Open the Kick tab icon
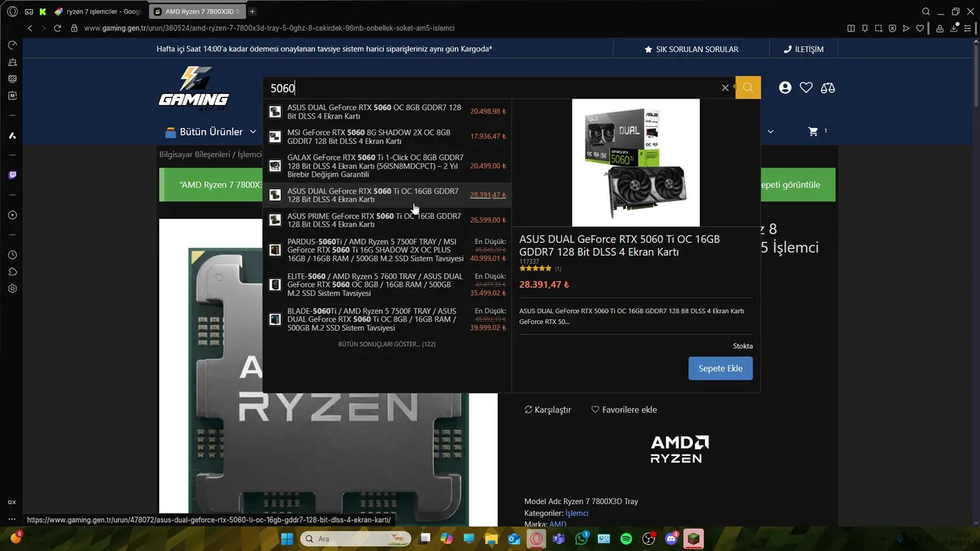This screenshot has width=980, height=551. [x=42, y=11]
